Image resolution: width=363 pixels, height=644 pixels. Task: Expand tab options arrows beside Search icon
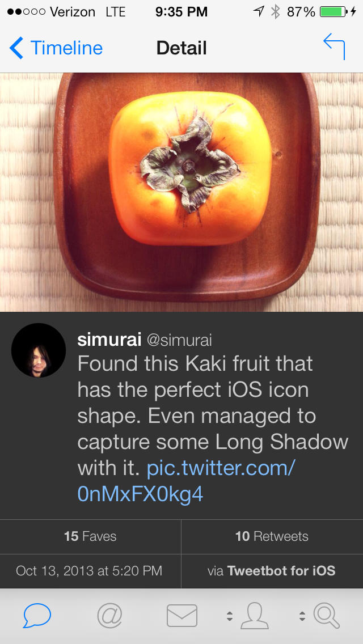(x=302, y=616)
